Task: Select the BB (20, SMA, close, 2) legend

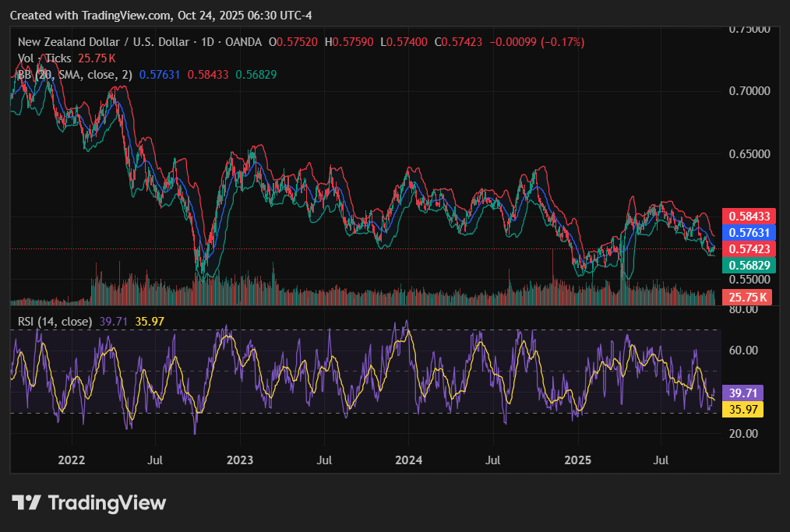Action: click(x=75, y=75)
